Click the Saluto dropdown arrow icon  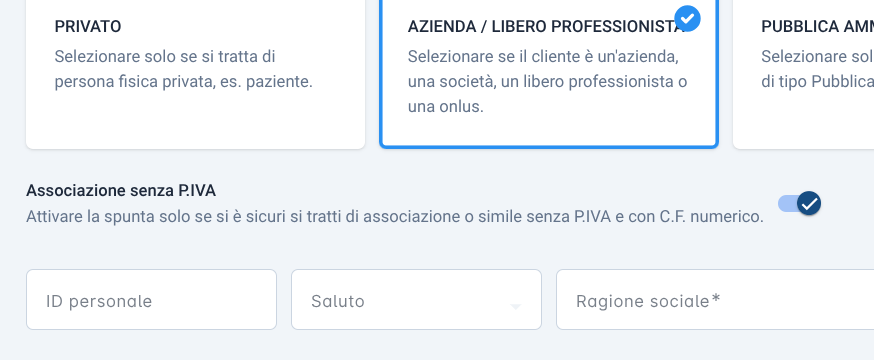516,307
